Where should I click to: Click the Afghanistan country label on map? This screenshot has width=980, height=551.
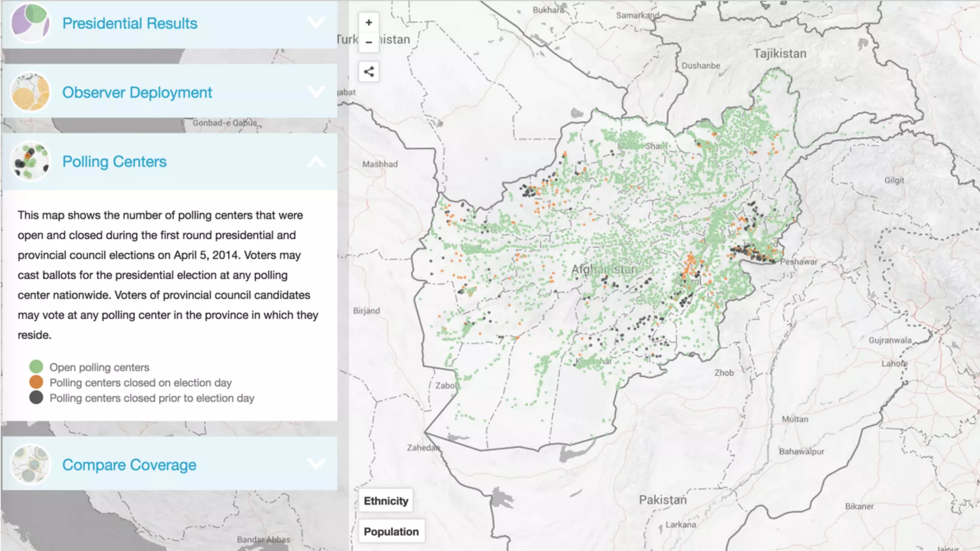(604, 269)
